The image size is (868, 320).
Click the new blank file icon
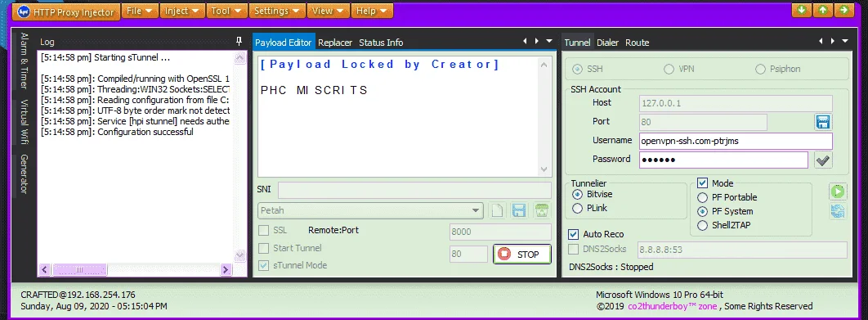pos(498,211)
